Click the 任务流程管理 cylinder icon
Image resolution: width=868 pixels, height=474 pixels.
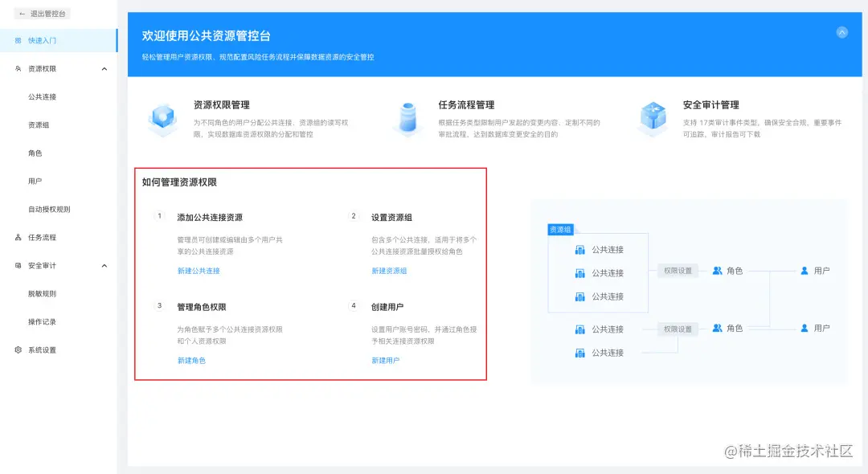(x=408, y=118)
